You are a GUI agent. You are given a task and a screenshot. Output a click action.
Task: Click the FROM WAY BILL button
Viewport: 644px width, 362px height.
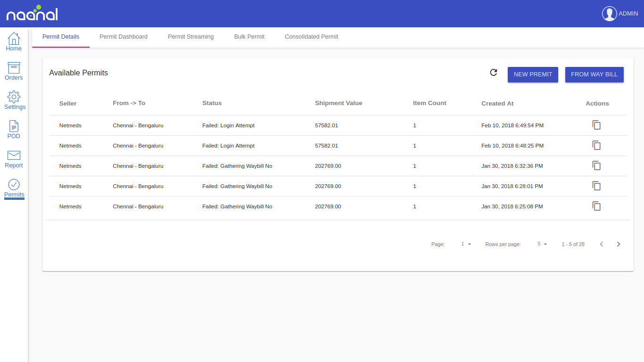pos(594,74)
